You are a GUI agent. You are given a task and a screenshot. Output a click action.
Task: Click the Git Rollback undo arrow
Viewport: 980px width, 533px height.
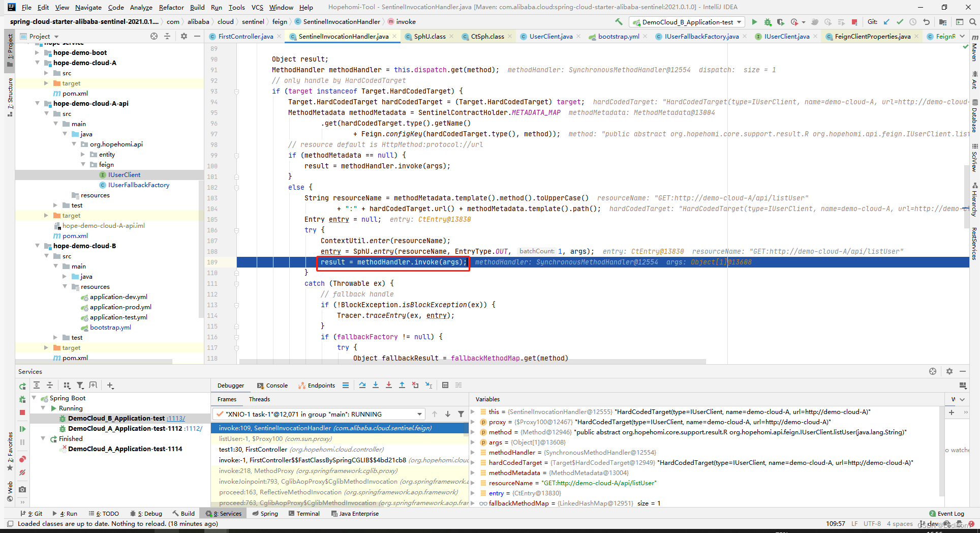pyautogui.click(x=927, y=22)
